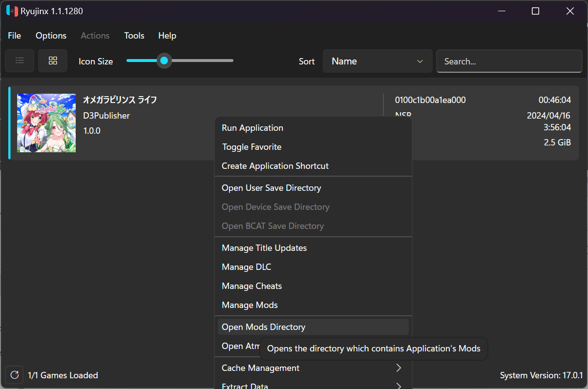
Task: Open the File menu
Action: [x=15, y=36]
